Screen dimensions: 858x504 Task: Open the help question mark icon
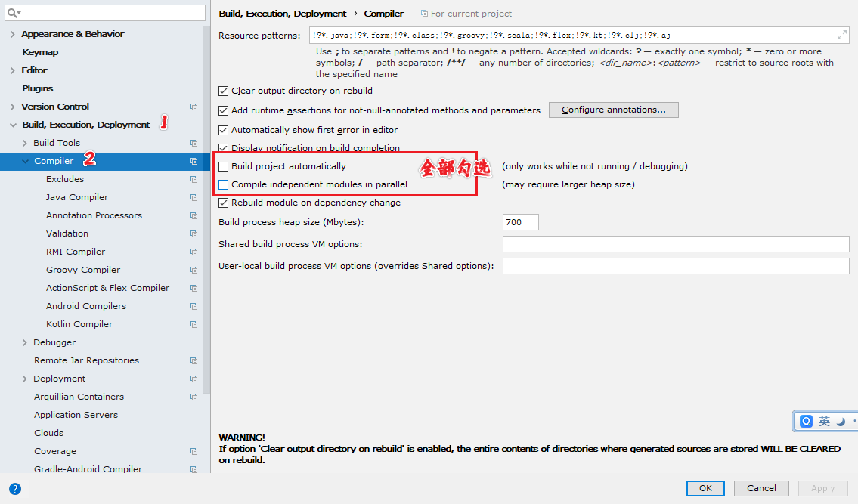[x=15, y=489]
